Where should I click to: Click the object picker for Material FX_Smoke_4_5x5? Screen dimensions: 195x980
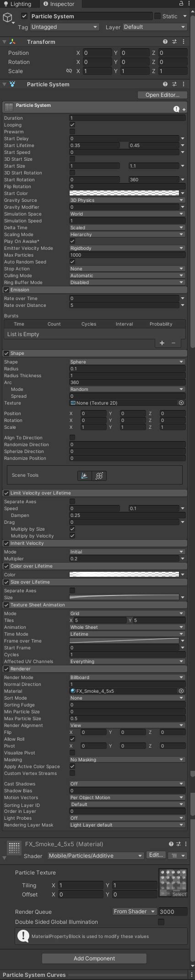click(x=181, y=691)
